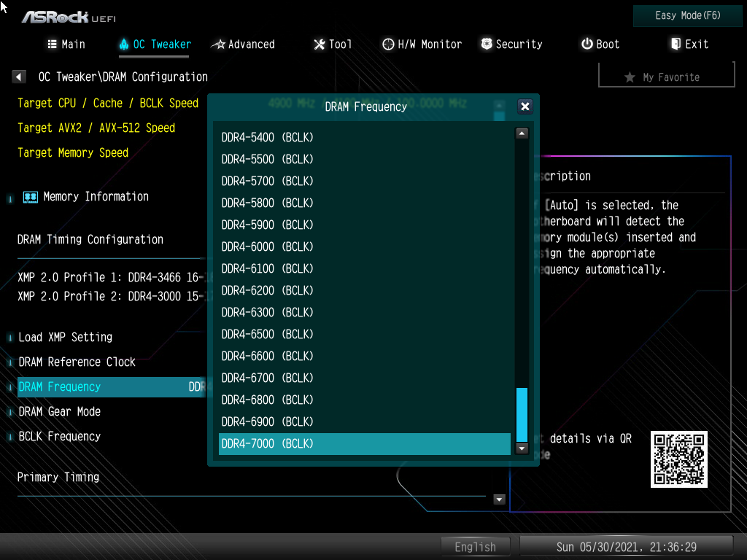Click the English language button
The width and height of the screenshot is (747, 560).
tap(475, 547)
